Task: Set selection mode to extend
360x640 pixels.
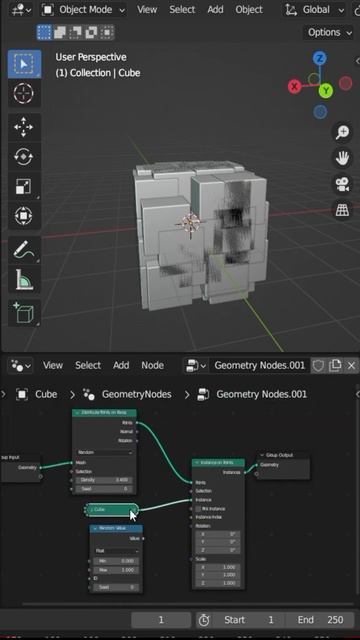Action: 60,32
